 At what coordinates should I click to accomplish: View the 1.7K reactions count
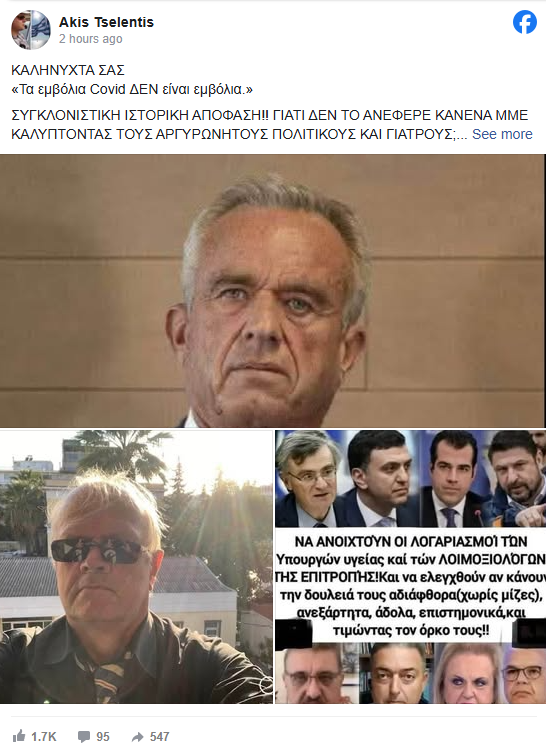tap(44, 736)
